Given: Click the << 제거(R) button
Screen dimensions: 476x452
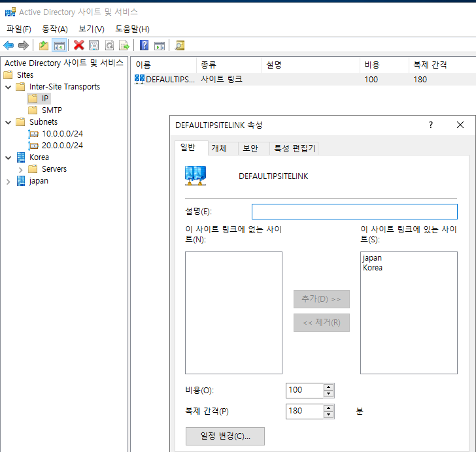Looking at the screenshot, I should click(322, 323).
